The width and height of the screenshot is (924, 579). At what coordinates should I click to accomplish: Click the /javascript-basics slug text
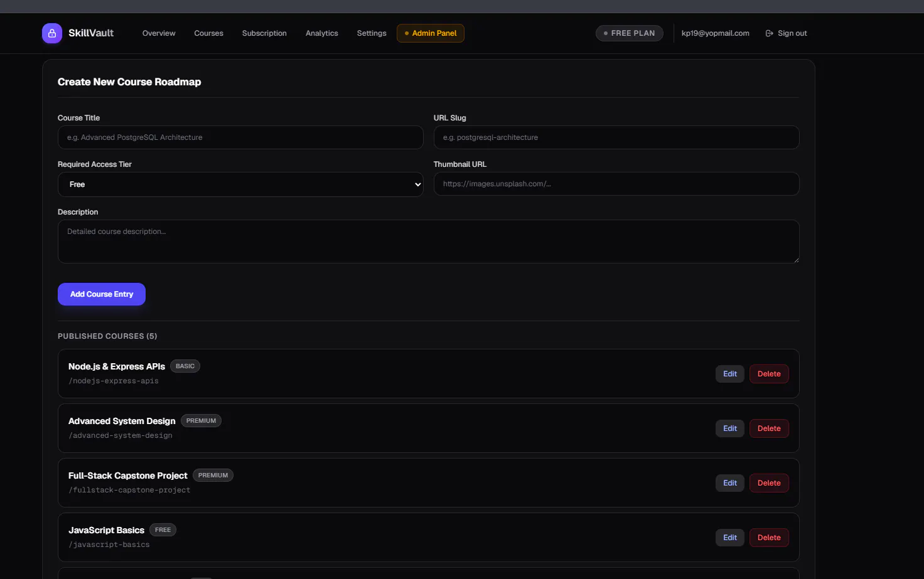coord(109,544)
